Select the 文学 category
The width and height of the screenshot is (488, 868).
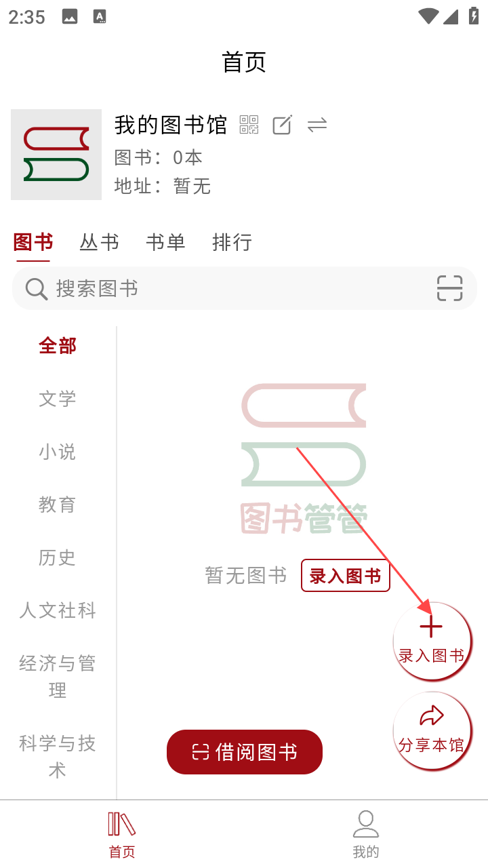point(58,399)
